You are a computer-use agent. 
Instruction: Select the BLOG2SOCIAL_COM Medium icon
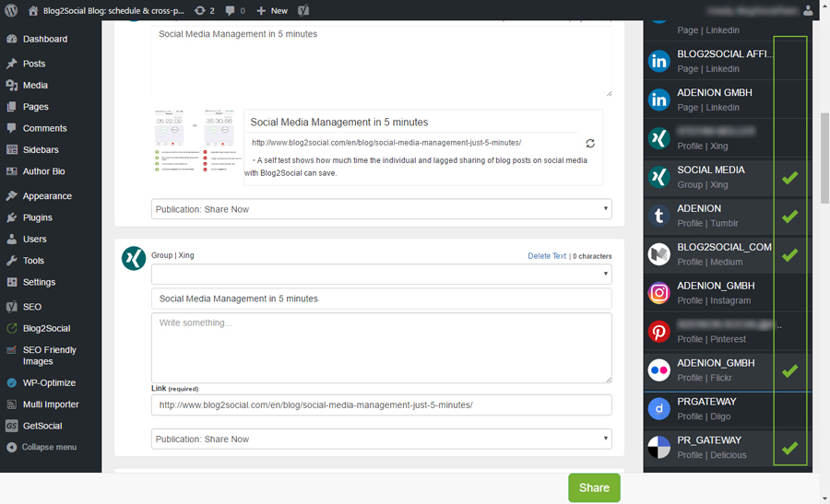[x=659, y=254]
